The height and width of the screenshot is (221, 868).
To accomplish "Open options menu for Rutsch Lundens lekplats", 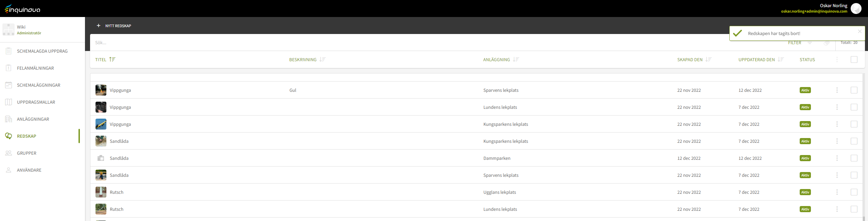I will coord(837,209).
